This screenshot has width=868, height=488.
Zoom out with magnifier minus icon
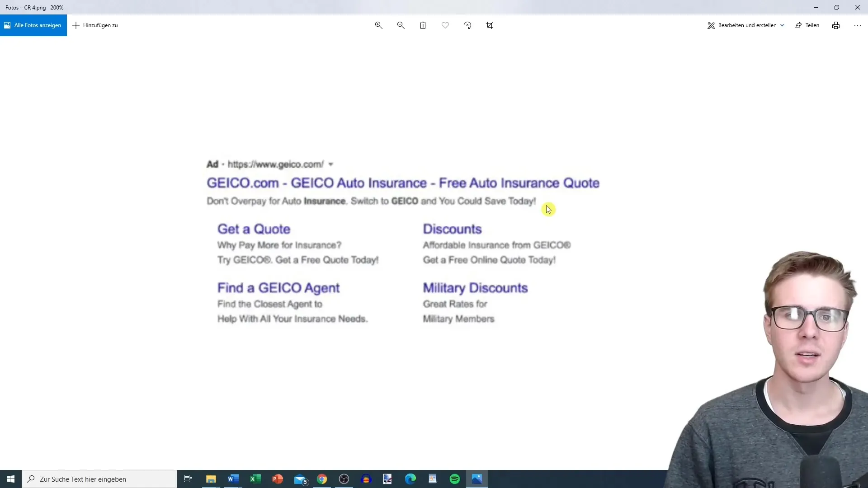pos(401,25)
